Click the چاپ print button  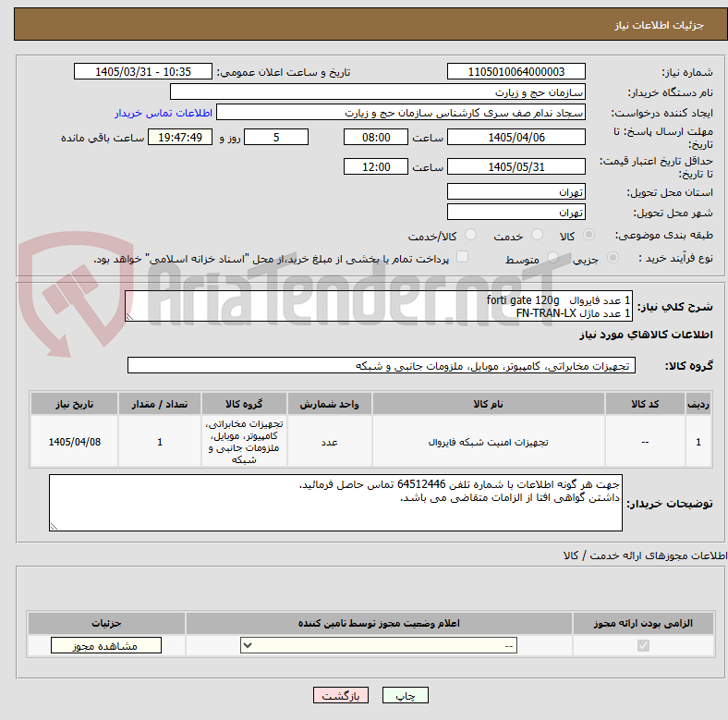(405, 695)
